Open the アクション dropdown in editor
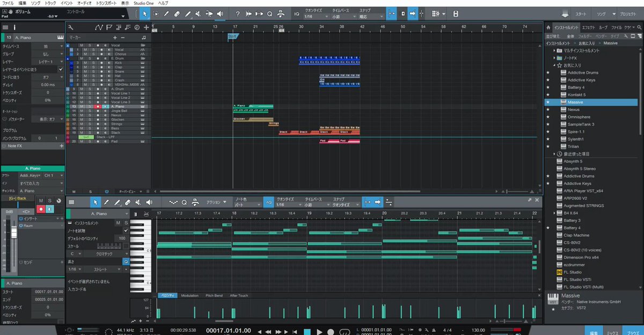Viewport: 644px width, 335px height. point(217,203)
